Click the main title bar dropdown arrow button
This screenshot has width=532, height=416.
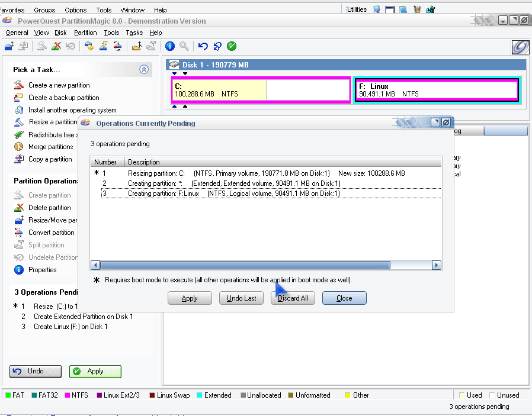click(503, 20)
